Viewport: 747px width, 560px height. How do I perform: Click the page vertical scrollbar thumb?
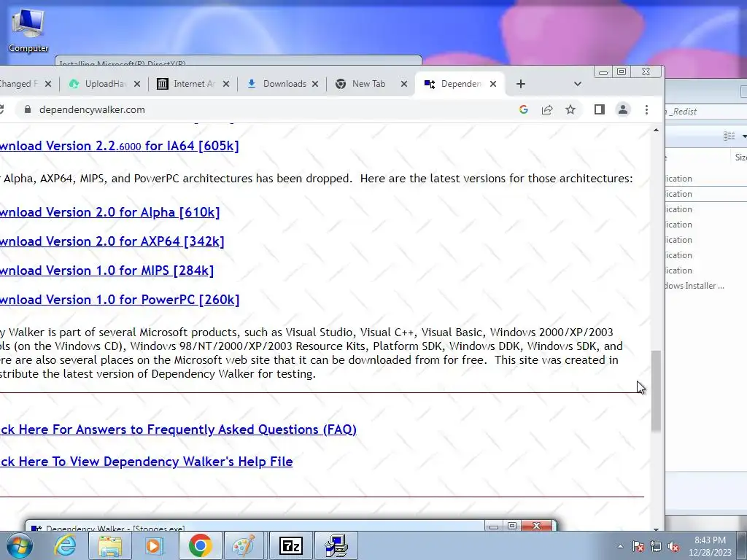click(656, 391)
